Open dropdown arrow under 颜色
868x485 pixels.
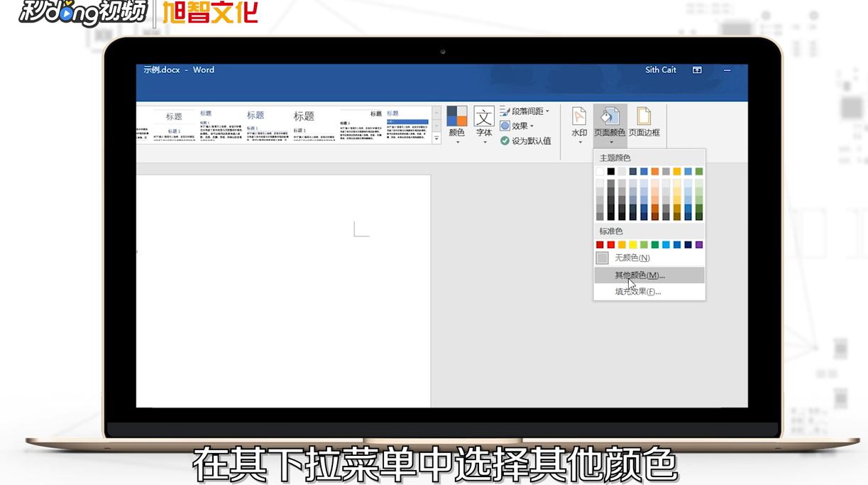click(x=457, y=142)
